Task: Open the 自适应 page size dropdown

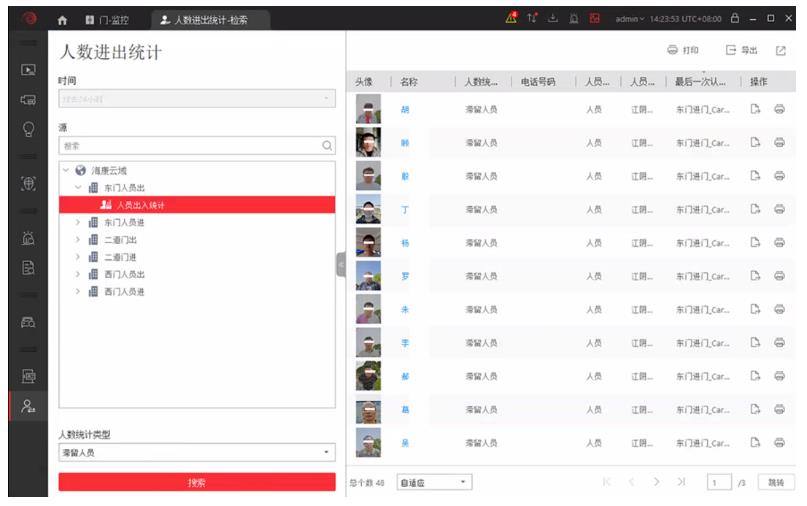Action: 434,482
